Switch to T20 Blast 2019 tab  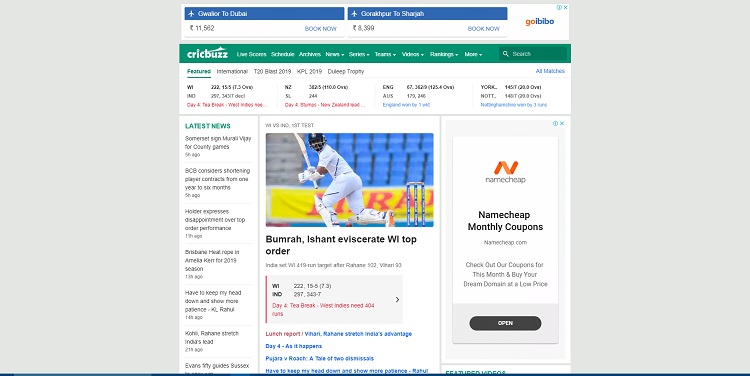point(272,71)
